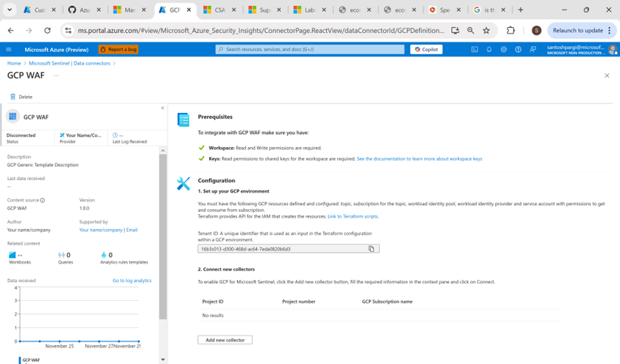Open the Workbooks related content icon
The width and height of the screenshot is (620, 364).
(13, 255)
